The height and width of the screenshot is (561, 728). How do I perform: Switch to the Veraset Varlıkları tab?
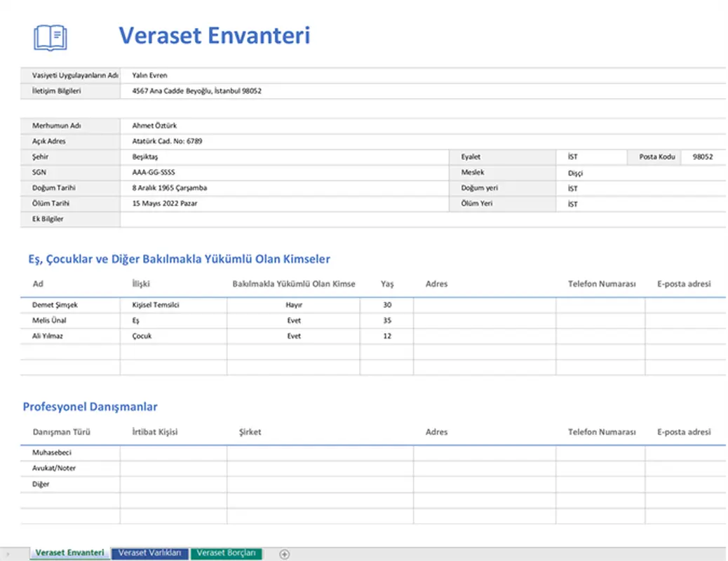[x=149, y=553]
